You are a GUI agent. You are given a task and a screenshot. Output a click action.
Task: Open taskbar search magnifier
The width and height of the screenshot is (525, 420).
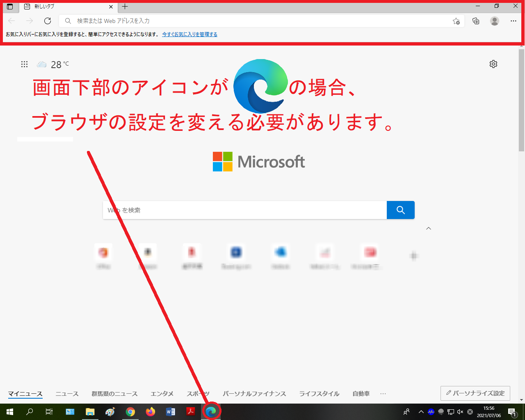(30, 412)
